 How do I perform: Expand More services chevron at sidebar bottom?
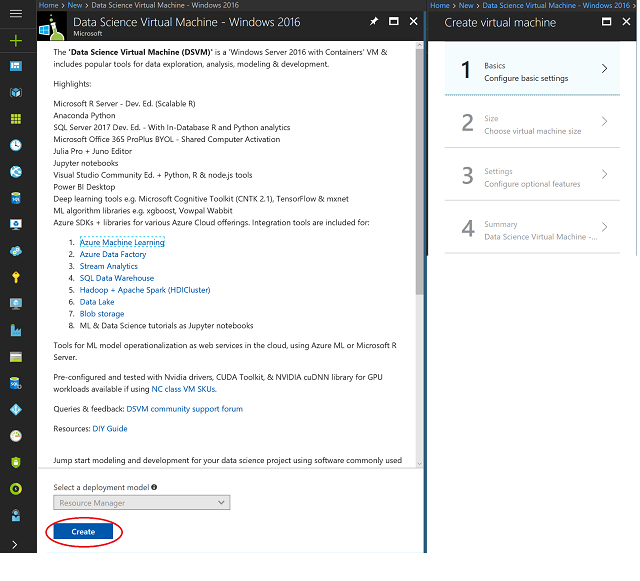[x=16, y=544]
